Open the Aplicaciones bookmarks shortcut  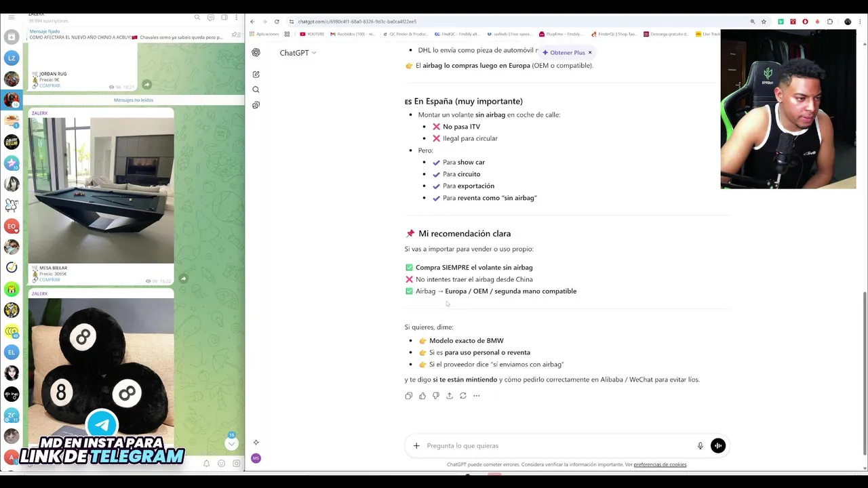[264, 34]
